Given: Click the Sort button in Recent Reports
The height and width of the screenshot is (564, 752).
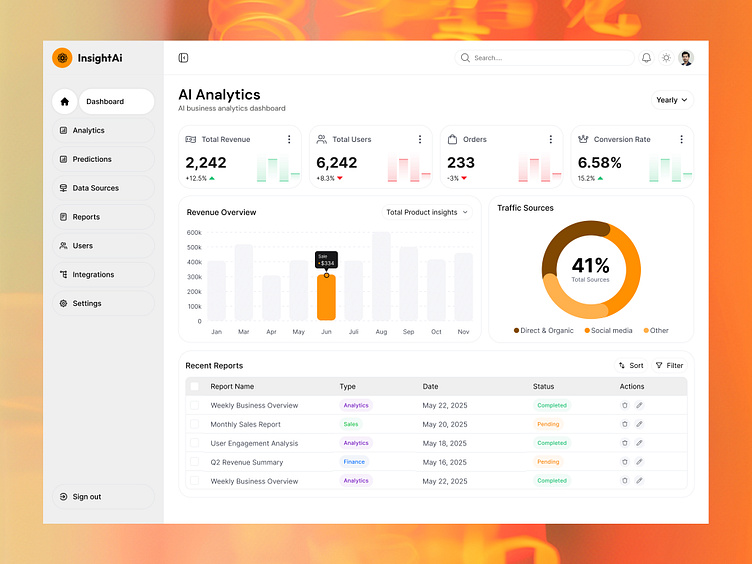Looking at the screenshot, I should [x=631, y=365].
